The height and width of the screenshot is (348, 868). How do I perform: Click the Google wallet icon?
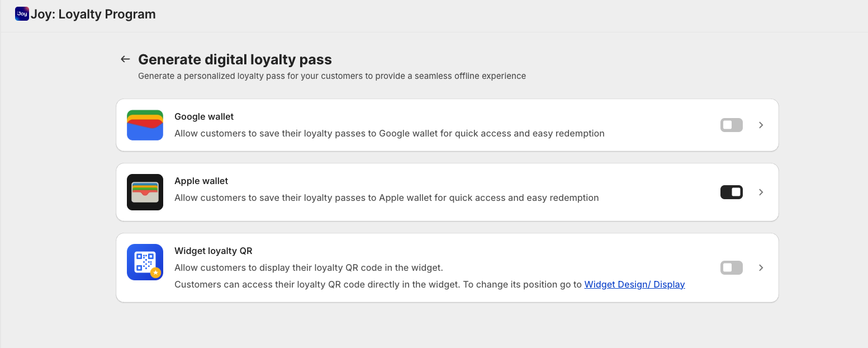(145, 125)
